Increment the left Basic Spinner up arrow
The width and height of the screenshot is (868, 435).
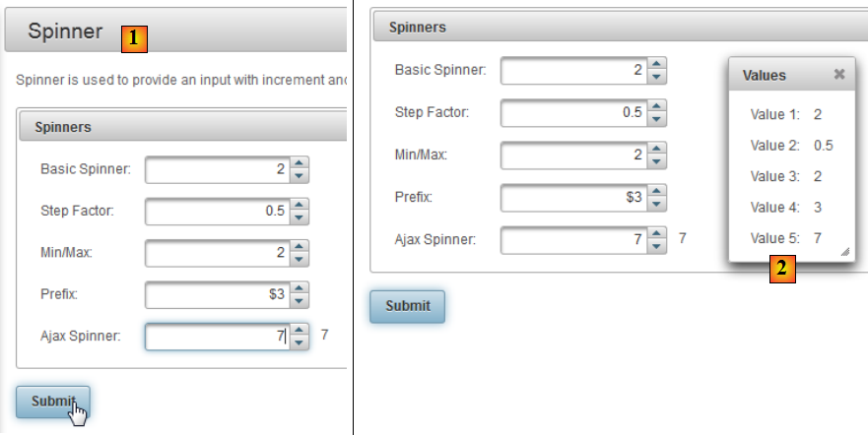coord(300,164)
